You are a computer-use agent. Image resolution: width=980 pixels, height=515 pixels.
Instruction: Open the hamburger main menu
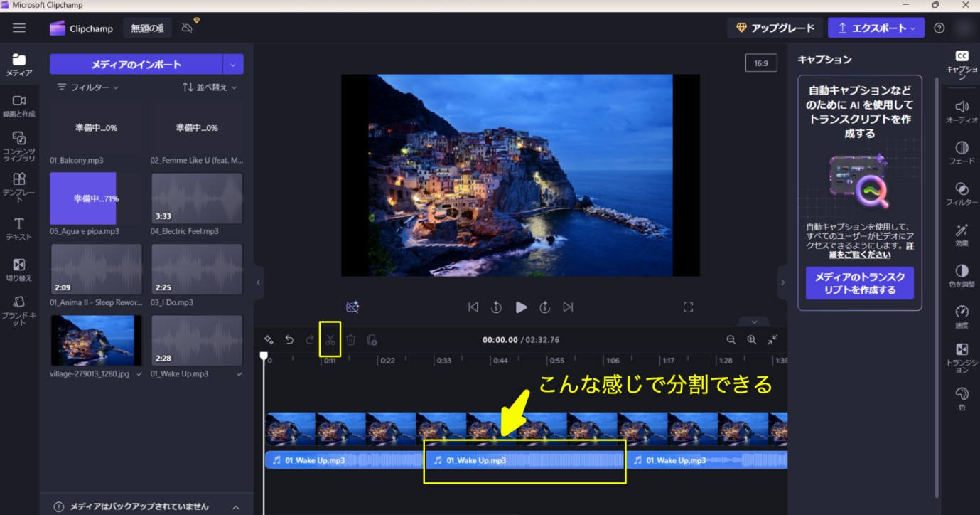pyautogui.click(x=19, y=28)
